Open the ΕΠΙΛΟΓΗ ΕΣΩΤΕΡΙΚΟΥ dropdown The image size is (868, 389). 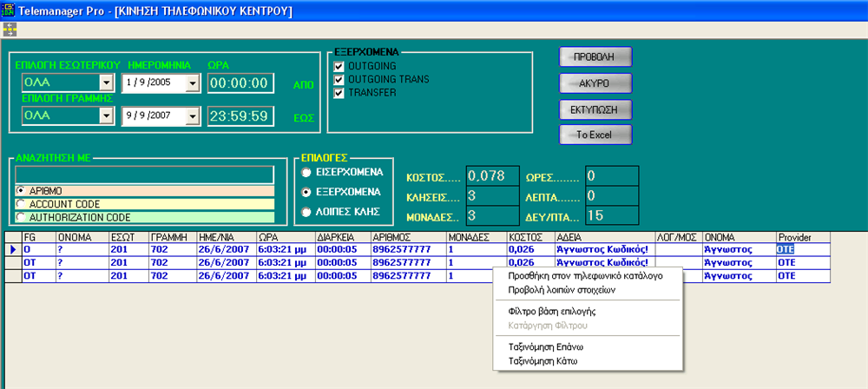105,83
